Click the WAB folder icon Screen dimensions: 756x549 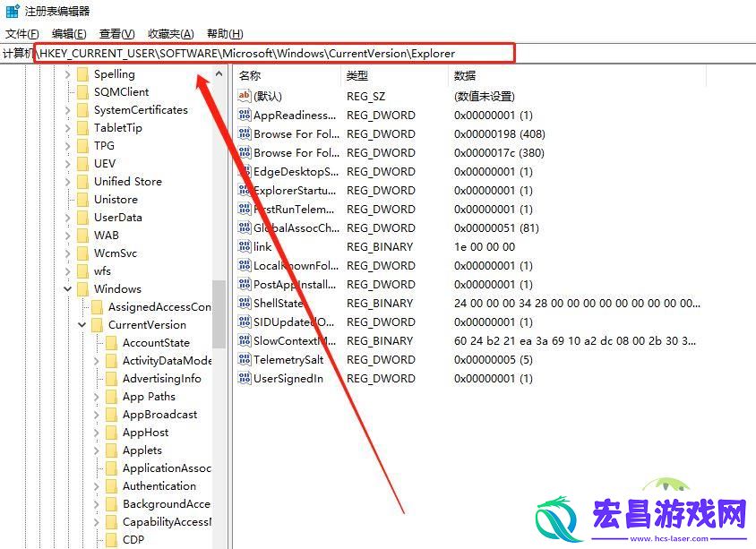click(x=83, y=236)
